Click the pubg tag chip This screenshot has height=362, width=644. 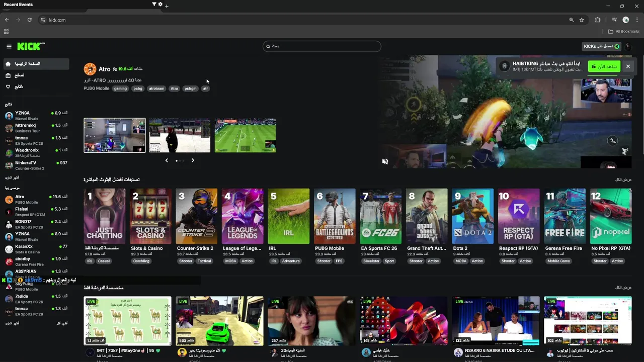(138, 88)
